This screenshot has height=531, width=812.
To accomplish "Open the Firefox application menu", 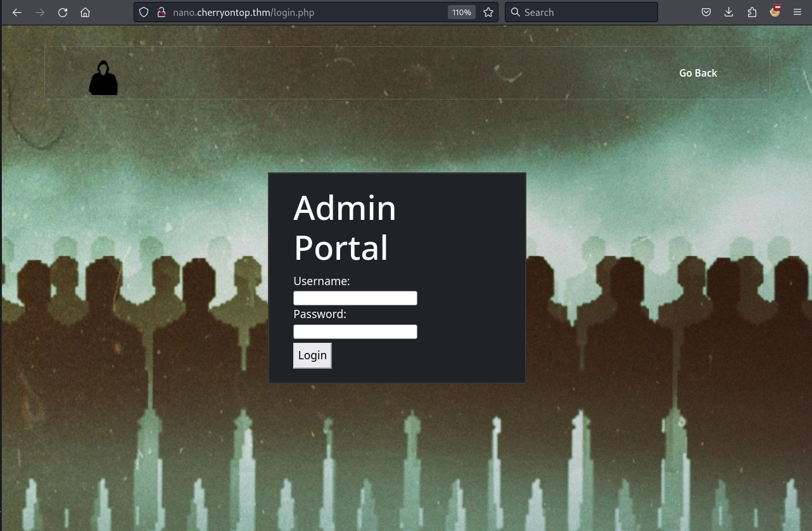I will [797, 12].
